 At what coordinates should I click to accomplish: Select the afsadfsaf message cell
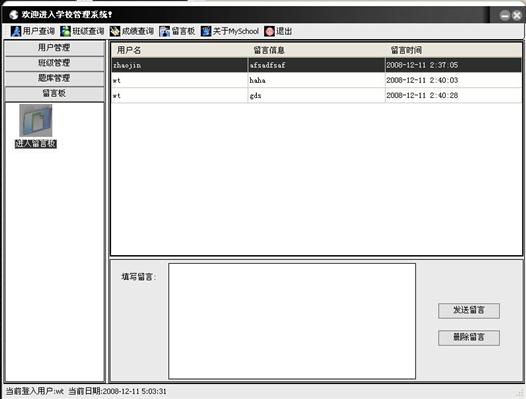point(317,65)
